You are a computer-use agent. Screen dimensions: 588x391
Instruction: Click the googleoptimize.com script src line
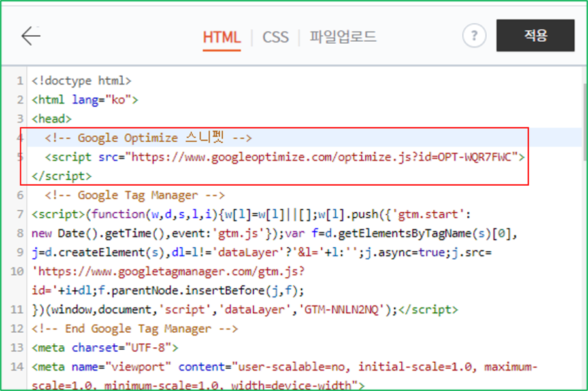click(285, 157)
